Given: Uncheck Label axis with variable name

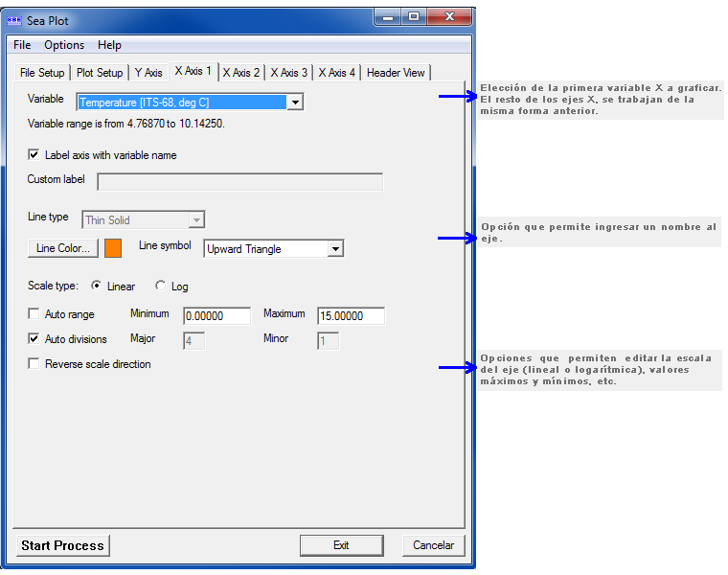Looking at the screenshot, I should (x=34, y=154).
